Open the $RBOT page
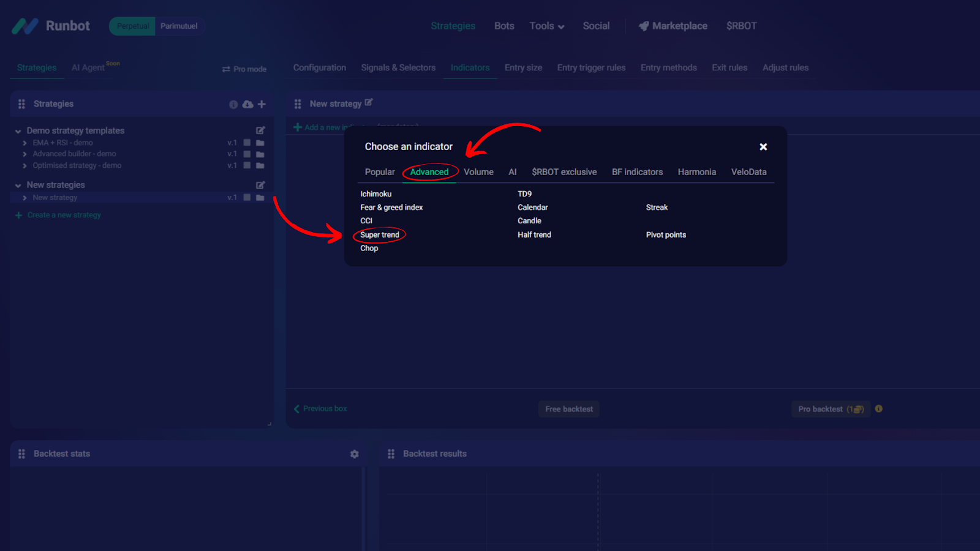 (x=741, y=26)
